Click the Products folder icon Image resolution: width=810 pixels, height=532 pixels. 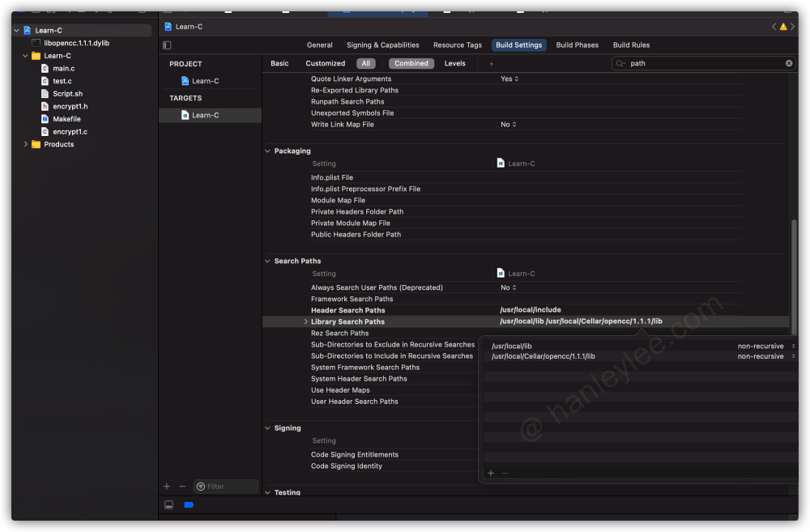(x=36, y=145)
